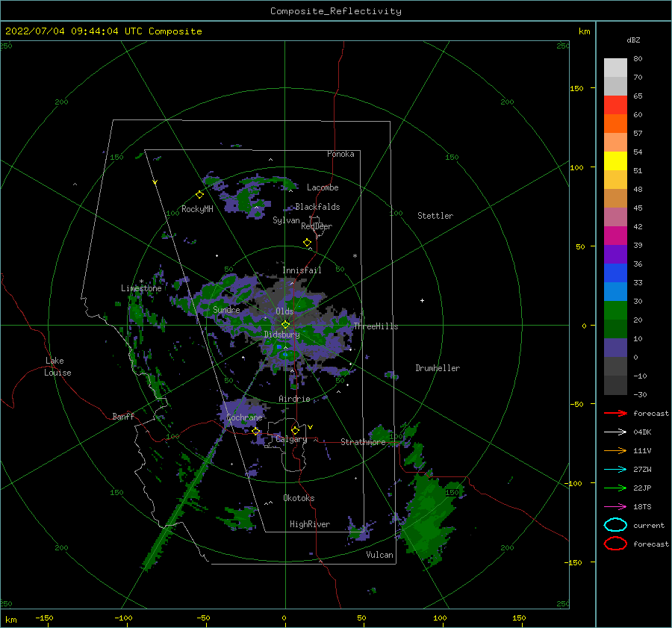Click the Stettler city label
This screenshot has height=628, width=672.
435,216
